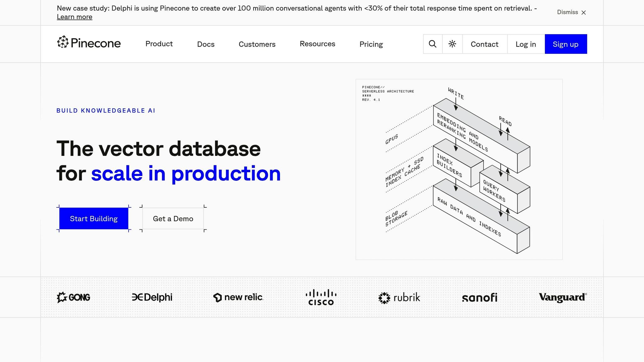
Task: Click 'MEMORY + SSD INDEX CACHE' label
Action: [404, 172]
